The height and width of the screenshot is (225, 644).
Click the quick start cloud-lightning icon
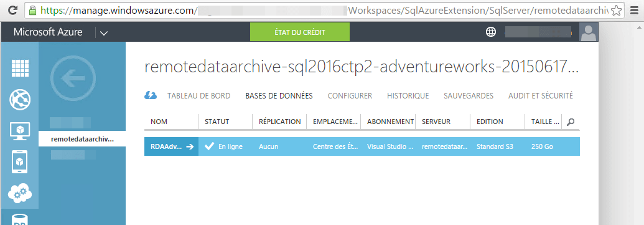coord(151,95)
